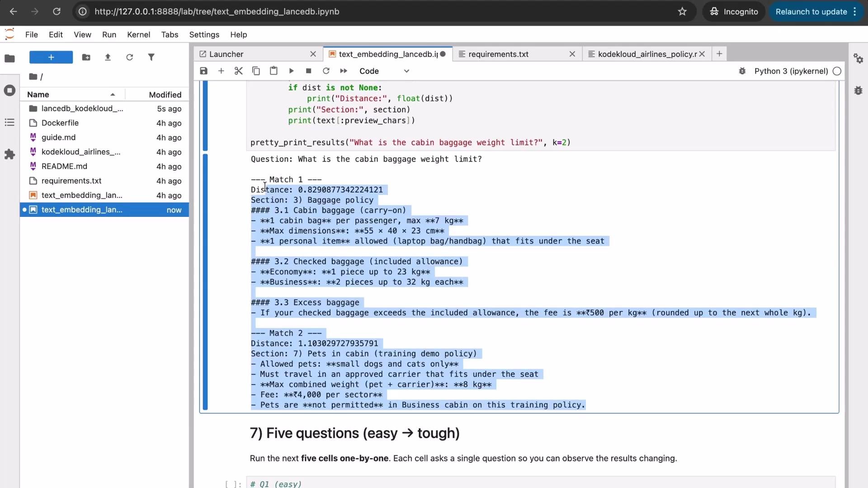Restart kernel and run all cells

click(344, 71)
